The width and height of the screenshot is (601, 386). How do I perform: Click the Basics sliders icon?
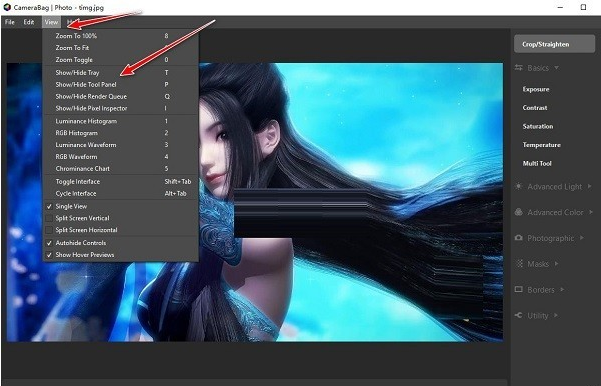point(519,68)
